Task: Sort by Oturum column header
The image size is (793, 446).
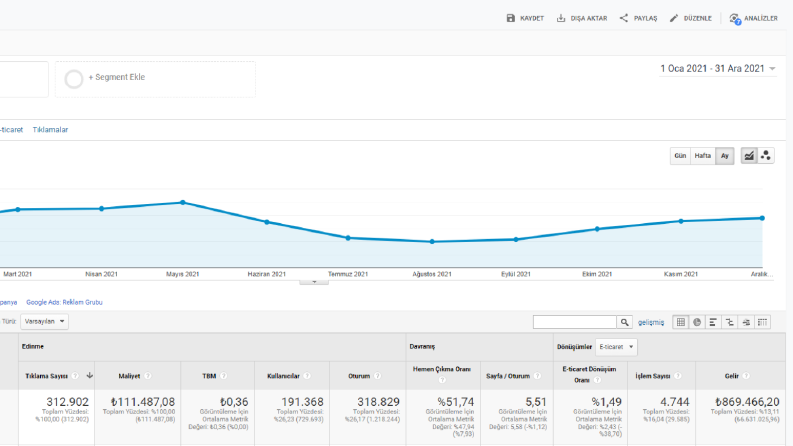Action: tap(359, 376)
